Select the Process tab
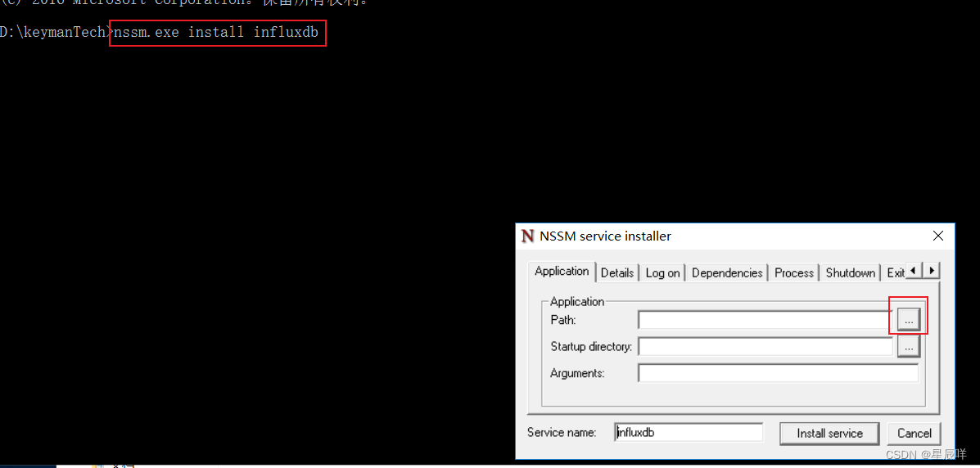The width and height of the screenshot is (980, 468). pyautogui.click(x=794, y=273)
